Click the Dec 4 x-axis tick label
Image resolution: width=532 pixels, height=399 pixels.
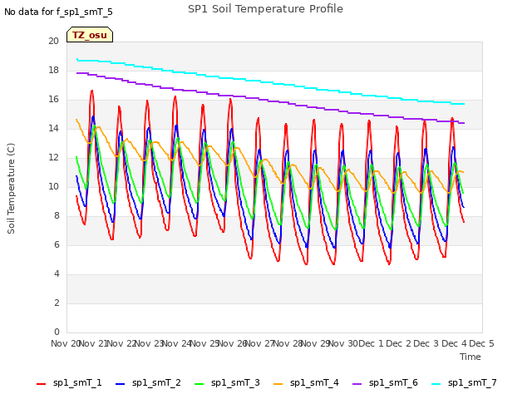455,343
